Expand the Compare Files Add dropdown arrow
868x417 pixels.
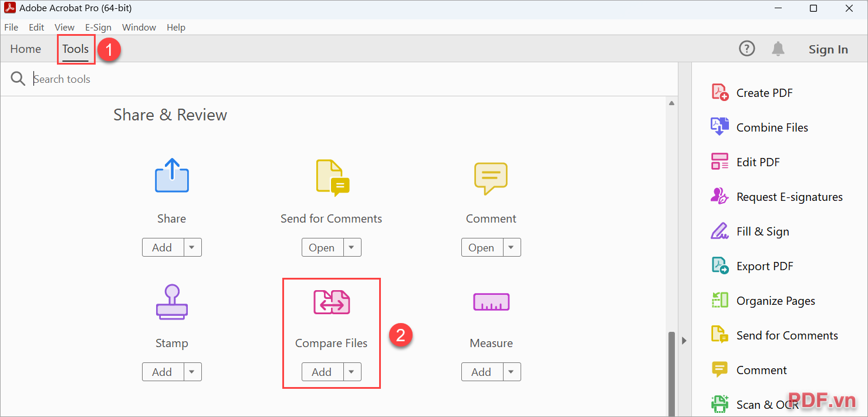[352, 372]
